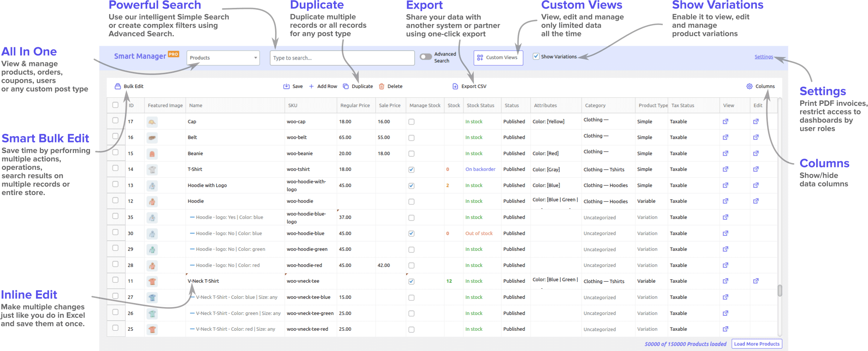868x351 pixels.
Task: Click the Edit icon on the Belt row
Action: (755, 137)
